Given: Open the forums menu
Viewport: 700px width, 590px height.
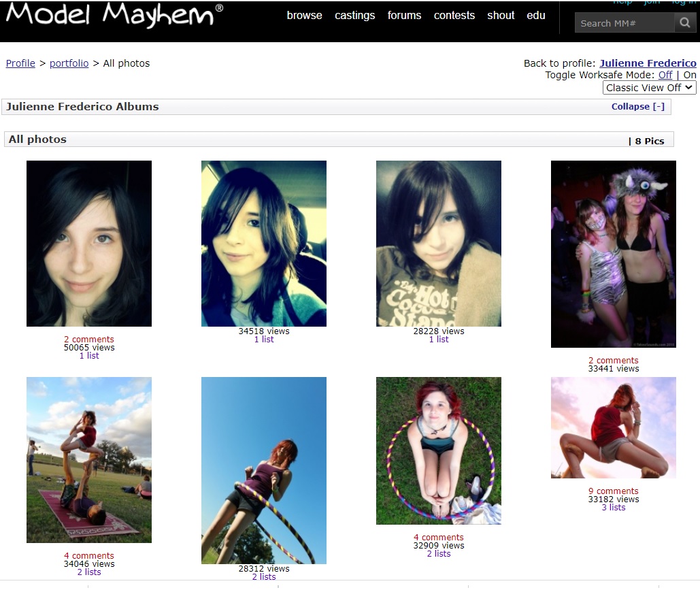Looking at the screenshot, I should [405, 15].
